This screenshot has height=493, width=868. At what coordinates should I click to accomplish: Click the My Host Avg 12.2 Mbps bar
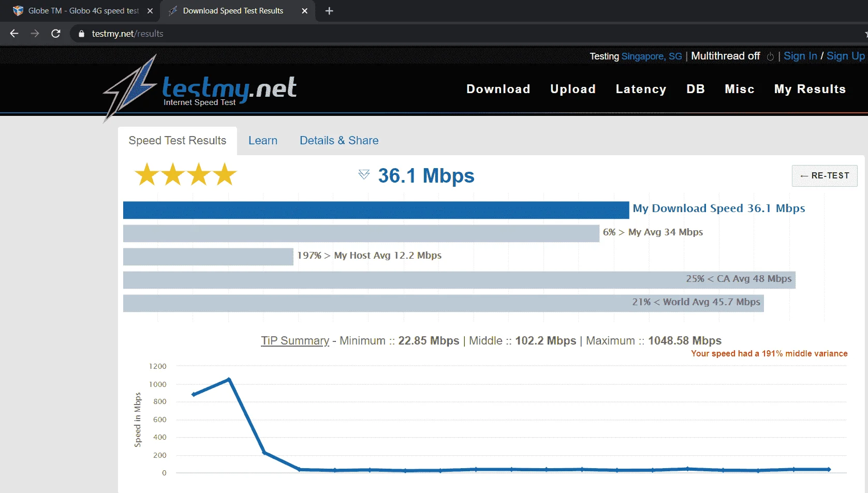coord(208,257)
